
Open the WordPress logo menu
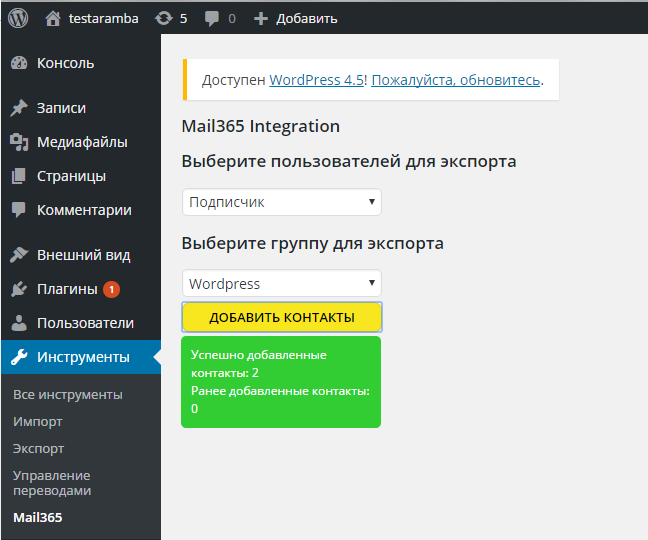[18, 18]
